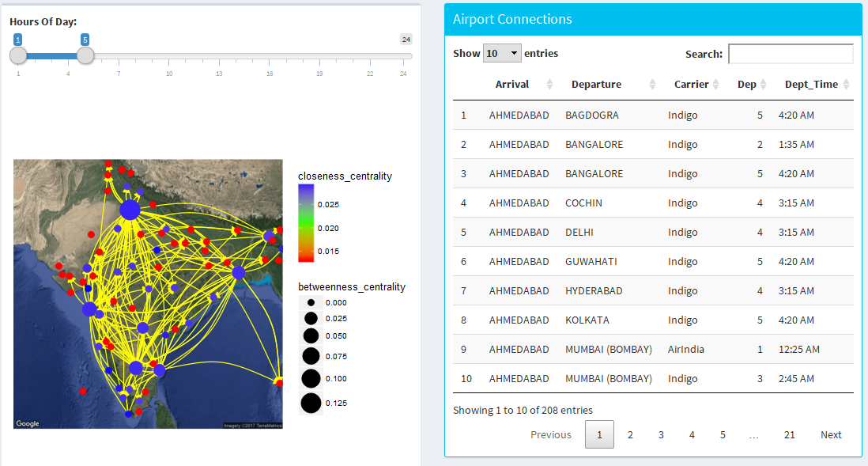
Task: Jump to page 21 of the table
Action: [789, 434]
